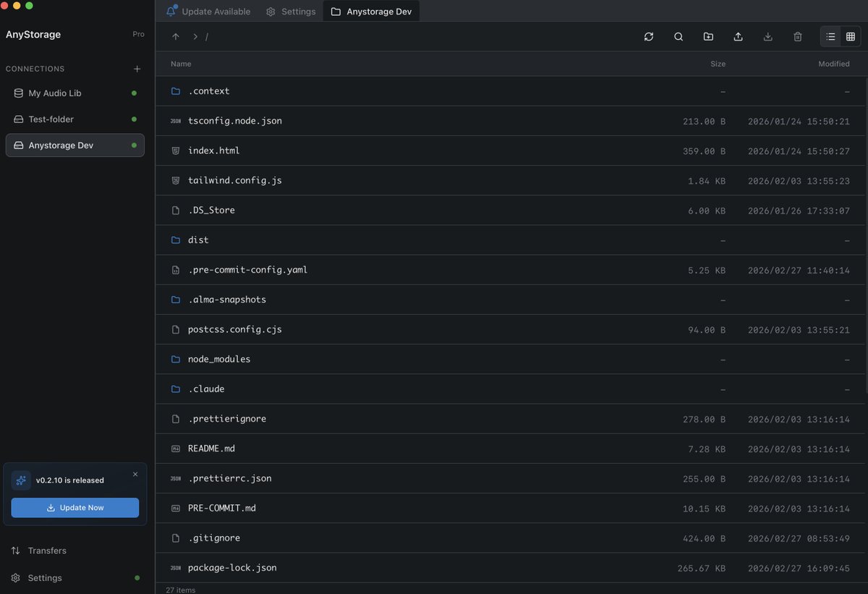Click the file icon for .prettierignore
Screen dimensions: 868x594
coord(175,419)
